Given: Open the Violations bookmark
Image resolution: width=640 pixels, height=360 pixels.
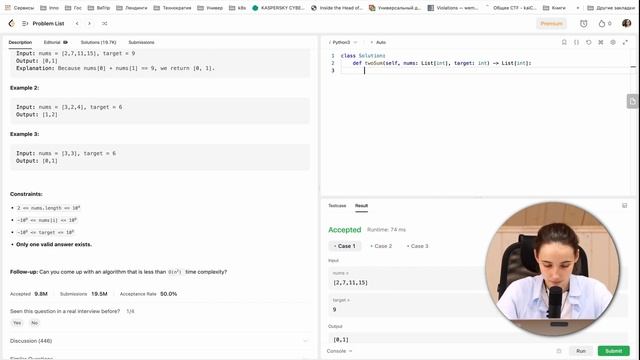Looking at the screenshot, I should coord(453,8).
